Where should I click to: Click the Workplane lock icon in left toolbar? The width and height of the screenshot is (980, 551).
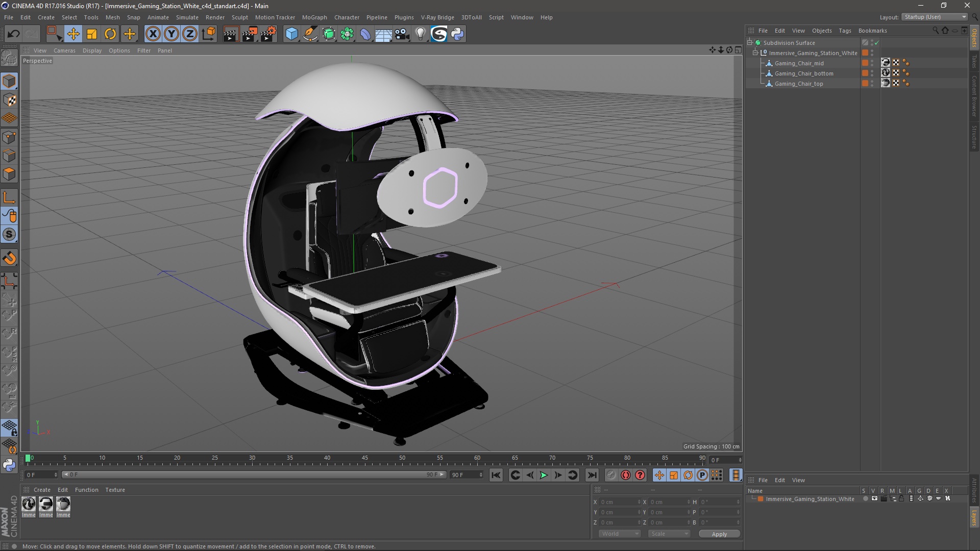(x=9, y=428)
